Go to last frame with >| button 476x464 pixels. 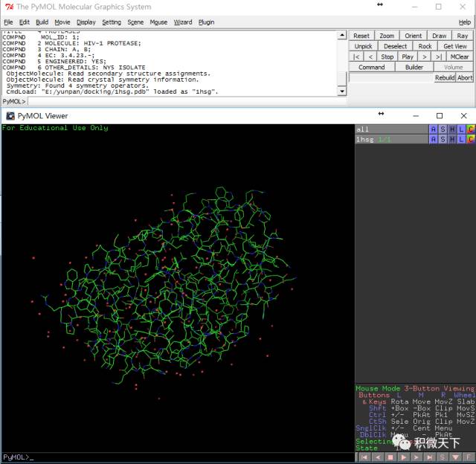(x=439, y=57)
